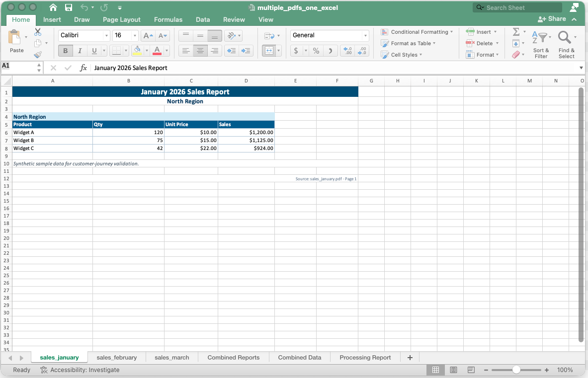Open the Page Layout ribbon tab
Image resolution: width=588 pixels, height=378 pixels.
121,19
